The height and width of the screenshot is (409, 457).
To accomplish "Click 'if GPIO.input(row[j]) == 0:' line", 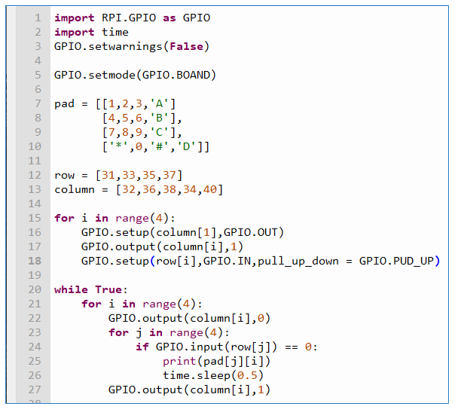I will 226,347.
